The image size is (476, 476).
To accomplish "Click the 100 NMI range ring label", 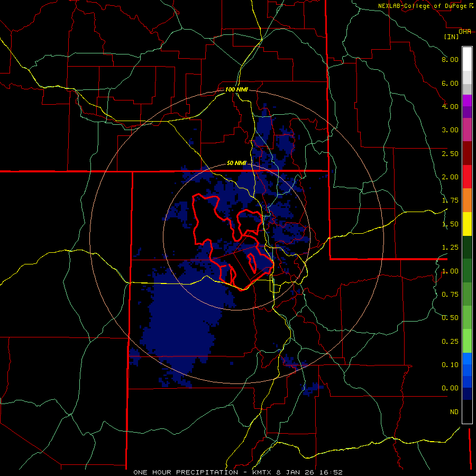I will coord(236,89).
